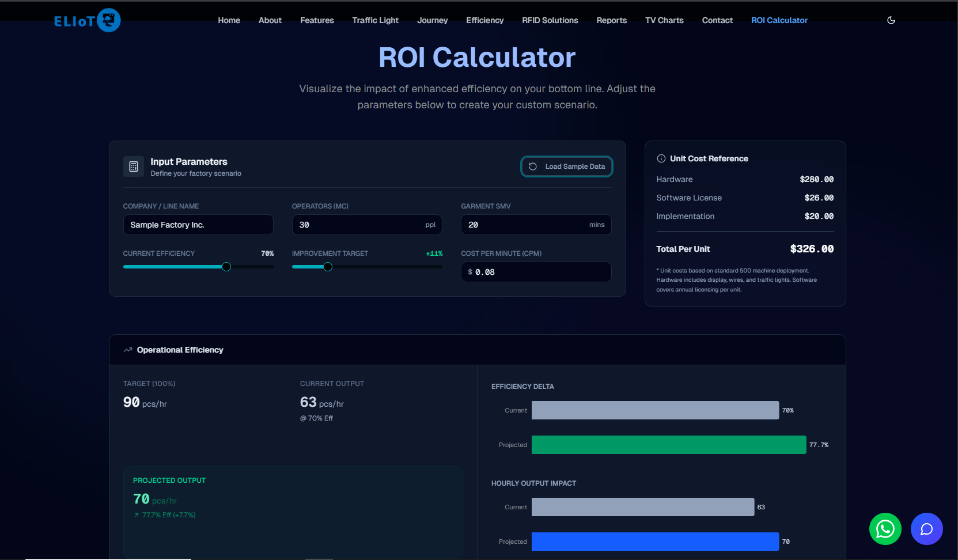Open the purple live chat bubble
The height and width of the screenshot is (560, 958).
point(926,528)
